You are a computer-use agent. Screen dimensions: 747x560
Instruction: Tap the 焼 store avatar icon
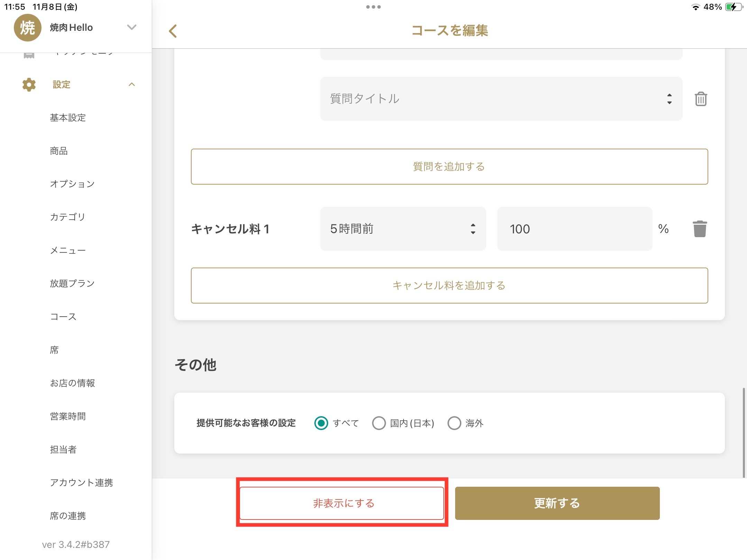click(x=27, y=28)
